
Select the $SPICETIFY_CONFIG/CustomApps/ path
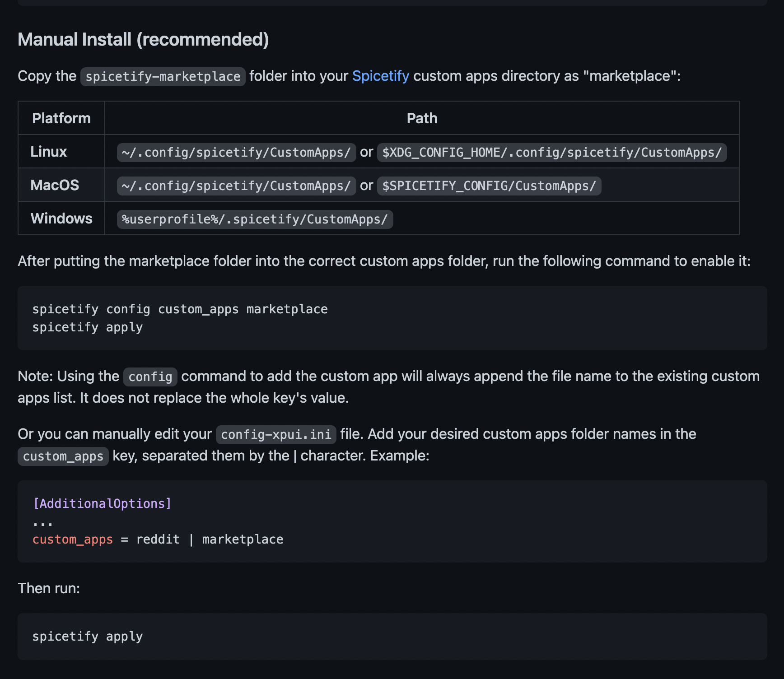click(x=490, y=186)
